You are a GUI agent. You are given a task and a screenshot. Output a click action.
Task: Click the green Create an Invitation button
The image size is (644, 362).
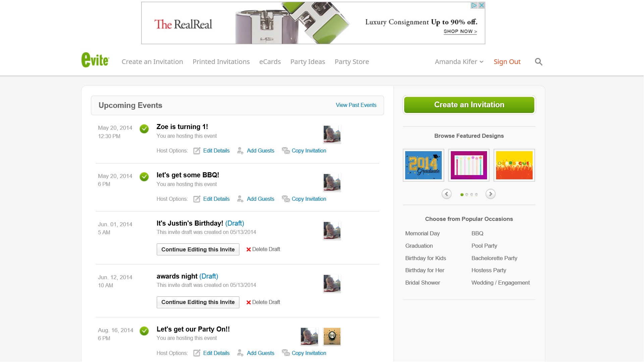tap(469, 105)
